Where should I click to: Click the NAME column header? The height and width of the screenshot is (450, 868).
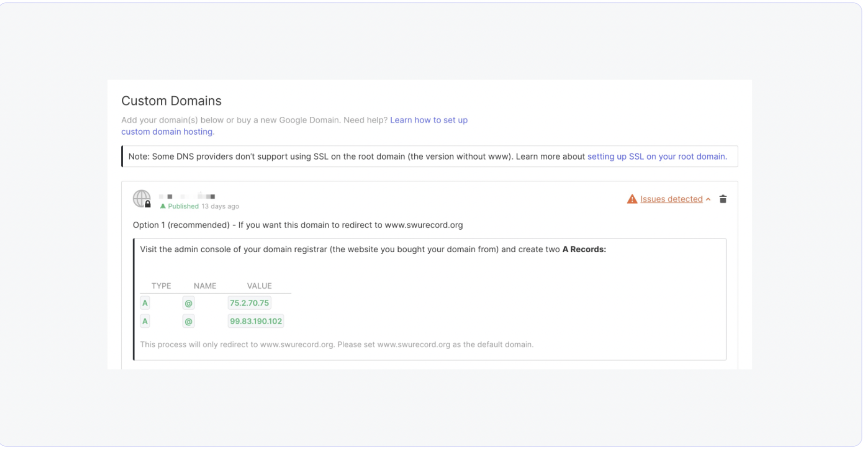(205, 286)
